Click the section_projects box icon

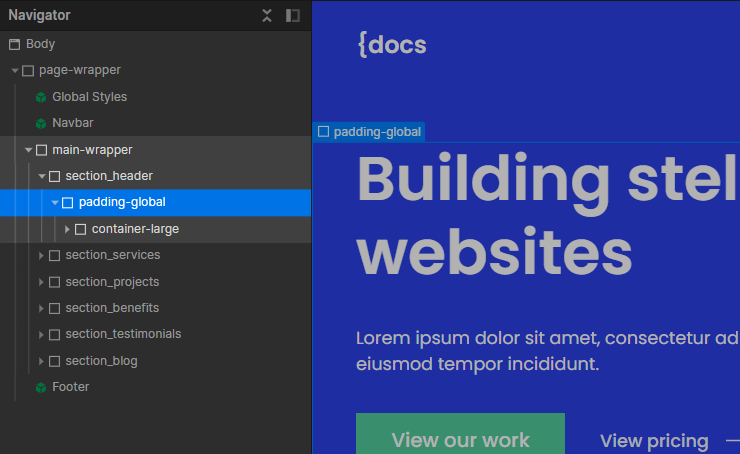(x=55, y=282)
